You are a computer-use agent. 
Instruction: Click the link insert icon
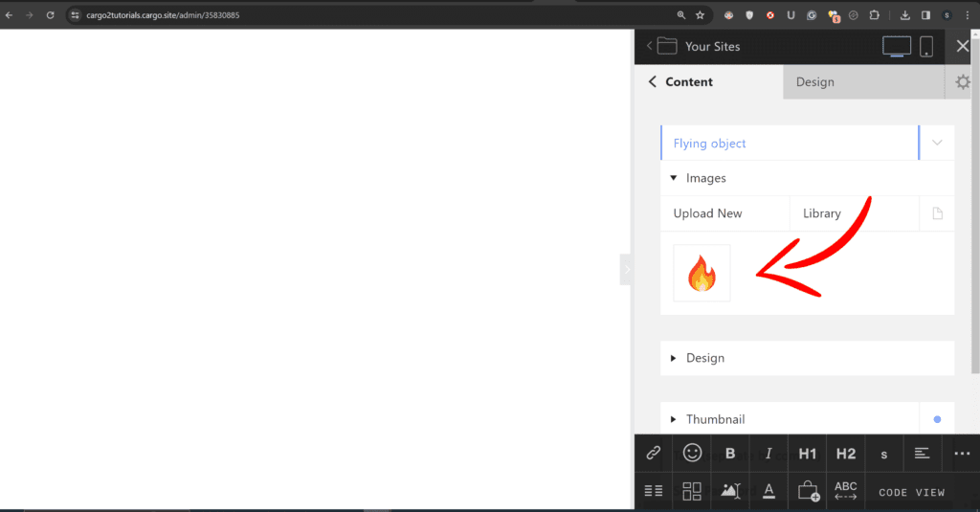(653, 454)
